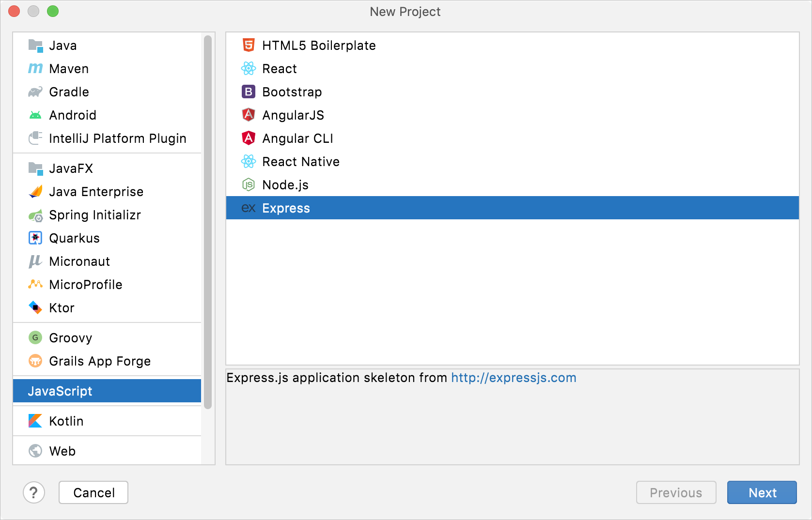This screenshot has height=520, width=812.
Task: Open help with the question mark button
Action: (34, 492)
